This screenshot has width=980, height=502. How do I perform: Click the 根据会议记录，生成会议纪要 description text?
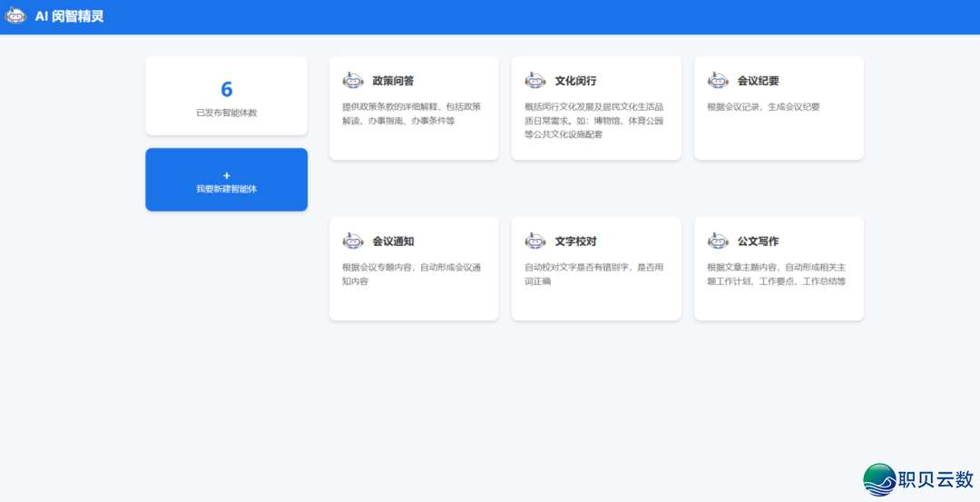763,107
